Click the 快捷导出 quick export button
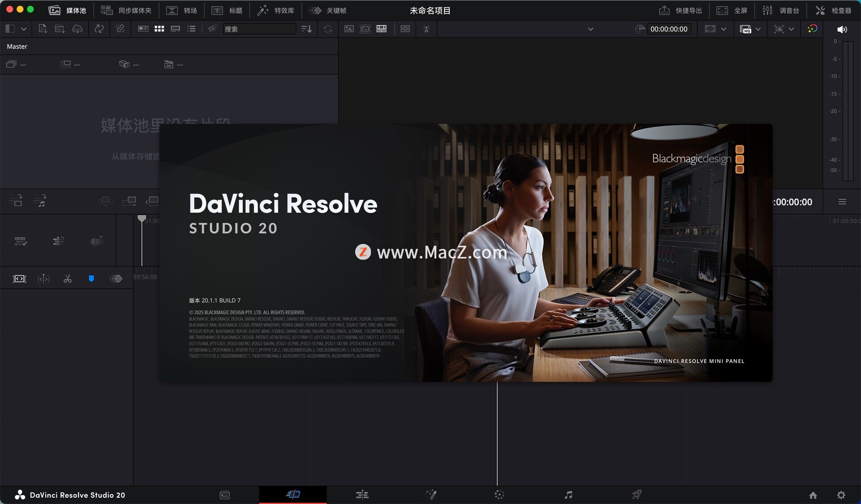This screenshot has height=504, width=861. (680, 10)
